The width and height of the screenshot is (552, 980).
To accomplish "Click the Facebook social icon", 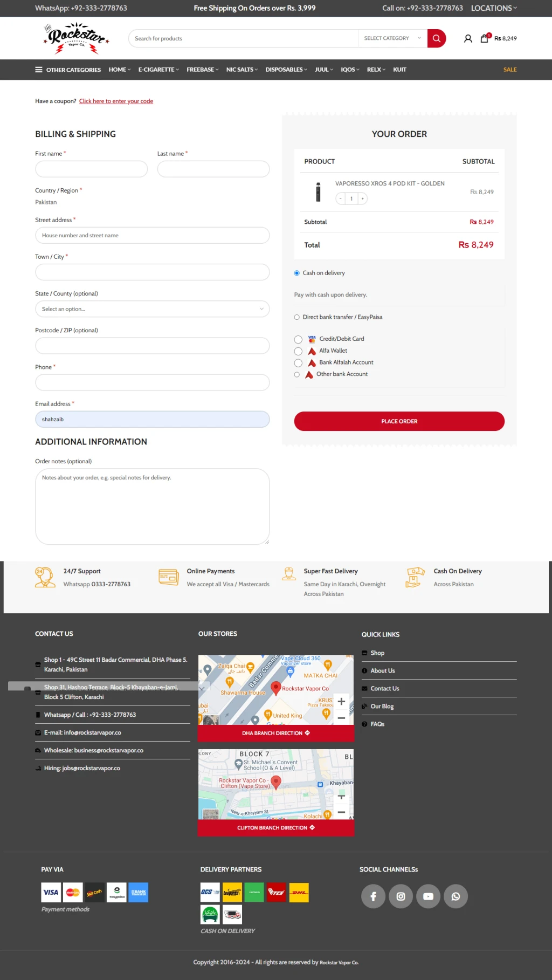I will click(373, 896).
